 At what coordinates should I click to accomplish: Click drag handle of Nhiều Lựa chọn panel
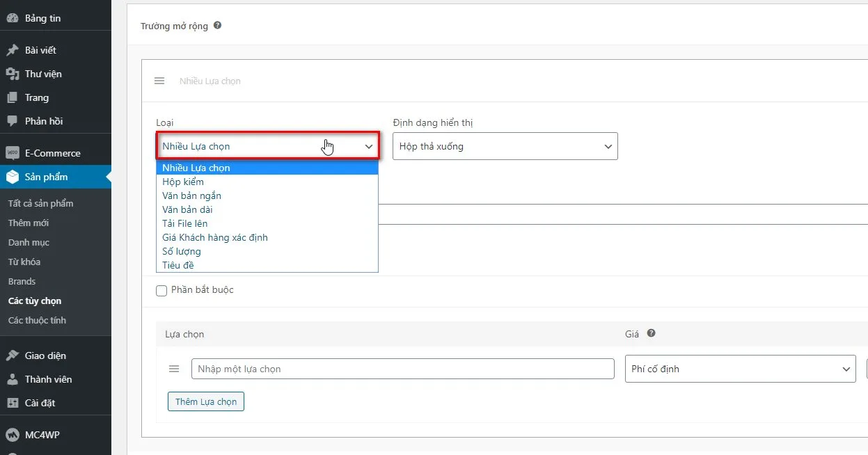tap(159, 81)
